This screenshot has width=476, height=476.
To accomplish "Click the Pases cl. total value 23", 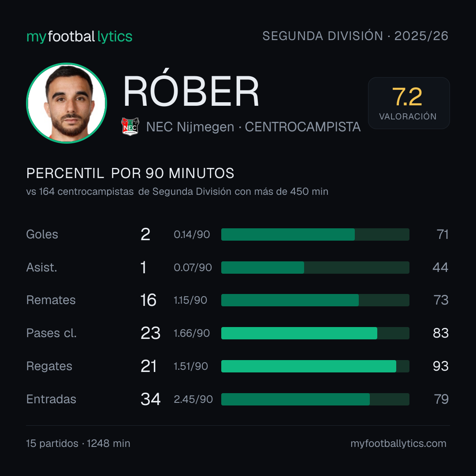I will (150, 333).
